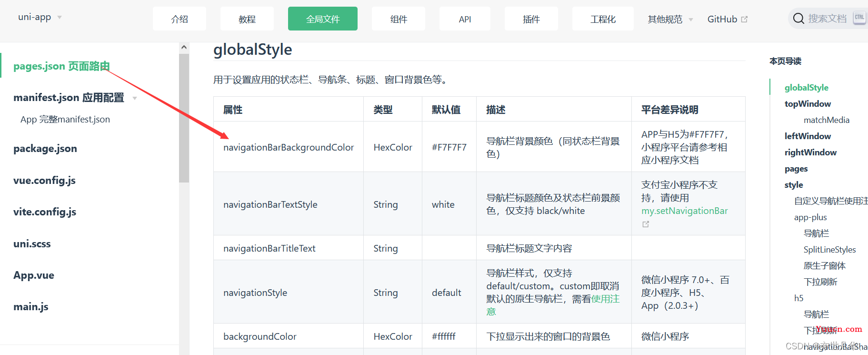Click the globalStyle heading

tap(253, 49)
